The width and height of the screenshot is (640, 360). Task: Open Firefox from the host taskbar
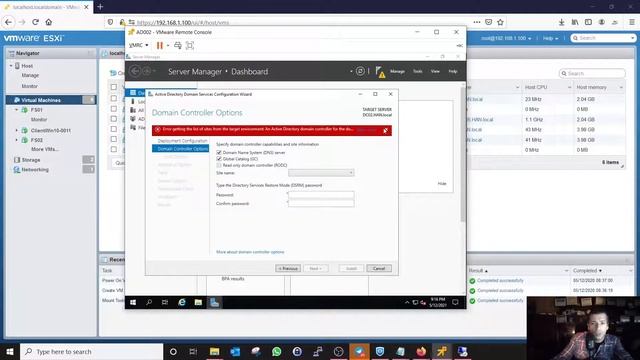[x=421, y=351]
